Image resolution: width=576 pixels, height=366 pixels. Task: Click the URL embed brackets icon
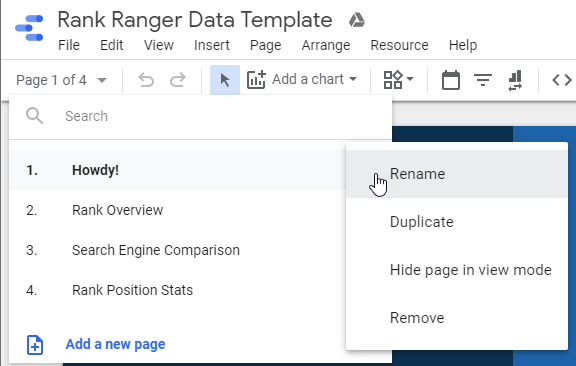pos(562,80)
